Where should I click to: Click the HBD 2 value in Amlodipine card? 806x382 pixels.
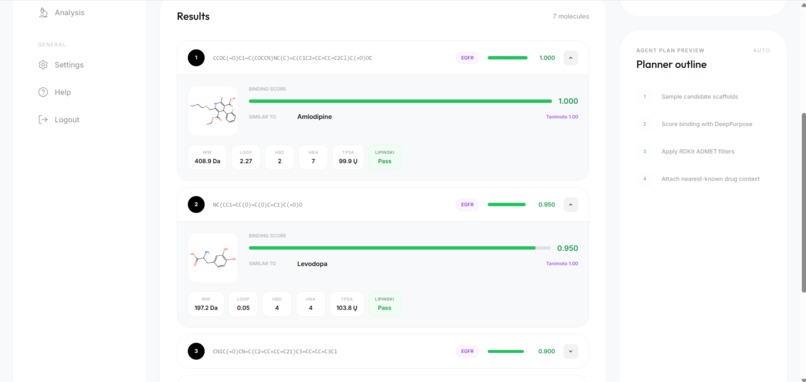click(x=280, y=161)
